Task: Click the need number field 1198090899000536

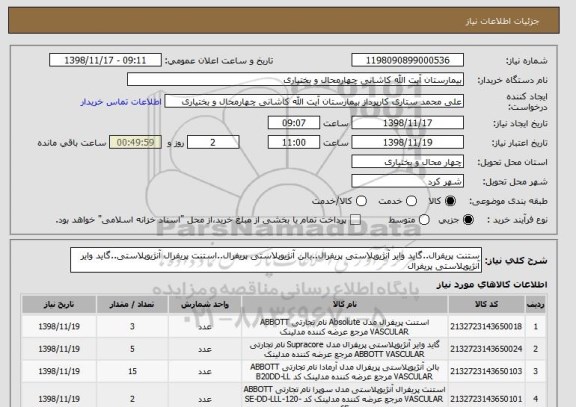Action: coord(407,60)
